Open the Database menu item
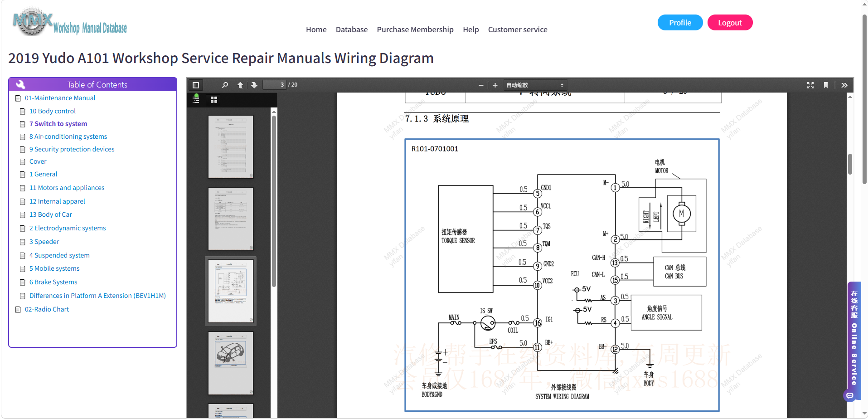 (x=352, y=29)
